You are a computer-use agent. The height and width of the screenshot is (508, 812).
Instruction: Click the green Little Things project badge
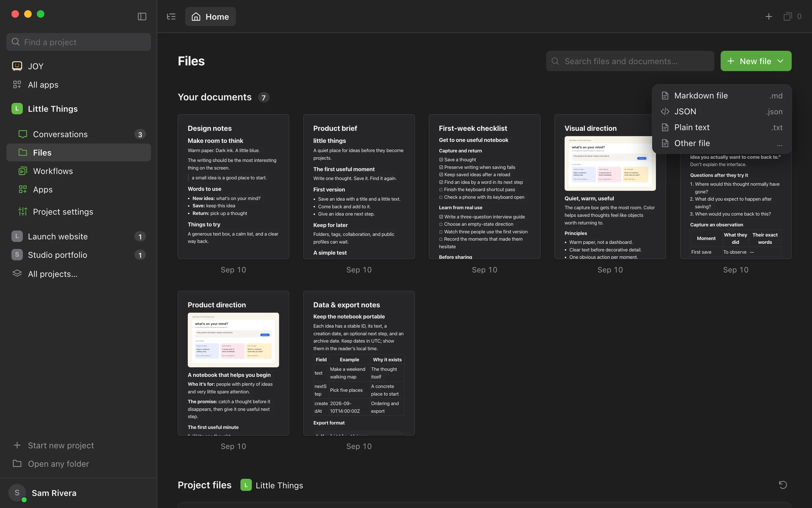coord(17,109)
